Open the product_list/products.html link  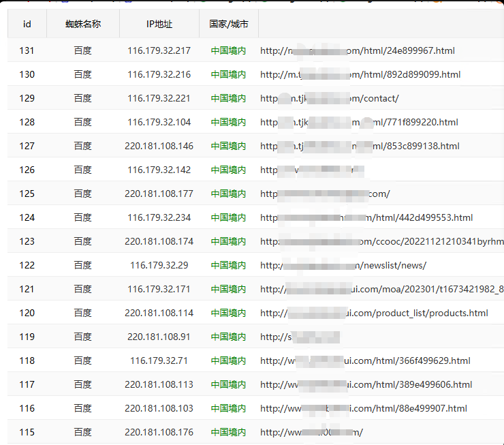tap(374, 313)
